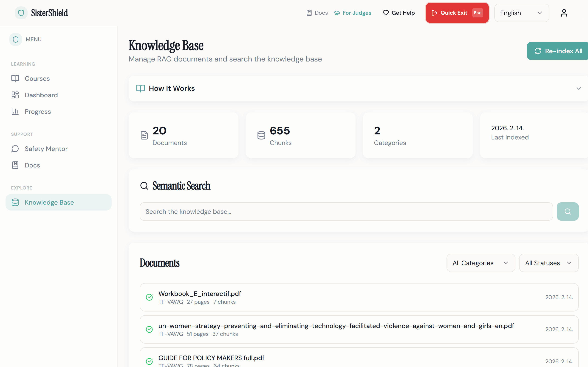Open Docs in the sidebar menu

[32, 165]
